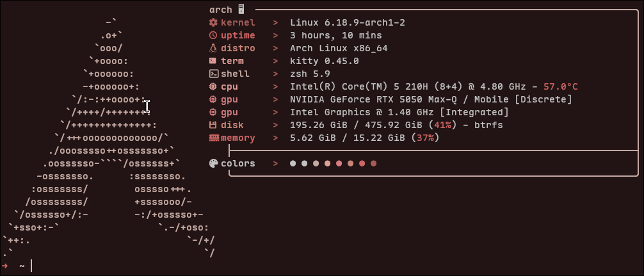Click the red arrow prompt symbol
Image resolution: width=644 pixels, height=276 pixels.
point(5,266)
